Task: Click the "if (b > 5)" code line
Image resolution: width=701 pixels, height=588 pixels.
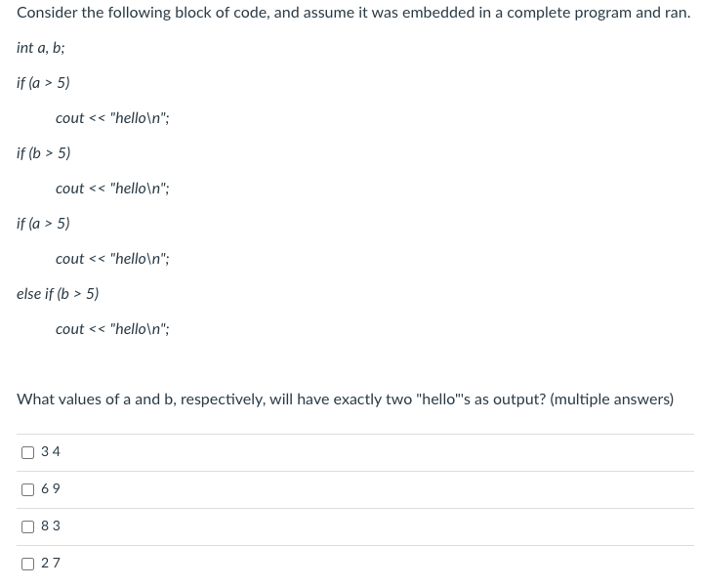Action: tap(43, 153)
